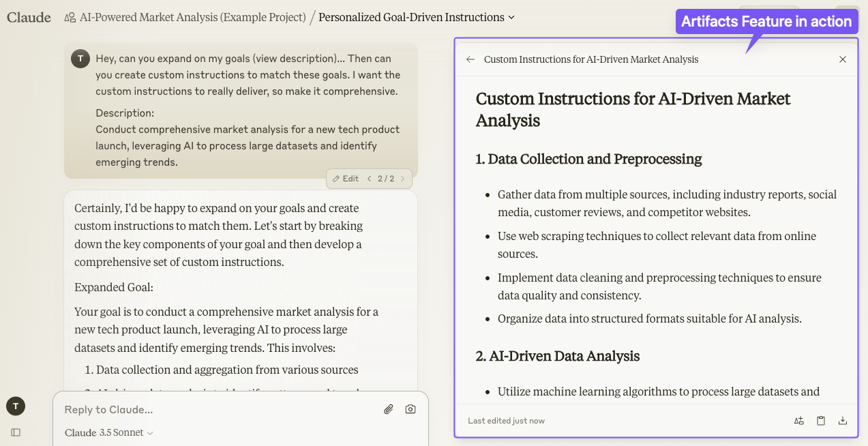This screenshot has width=868, height=446.
Task: Close the Custom Instructions artifact panel
Action: [x=843, y=59]
